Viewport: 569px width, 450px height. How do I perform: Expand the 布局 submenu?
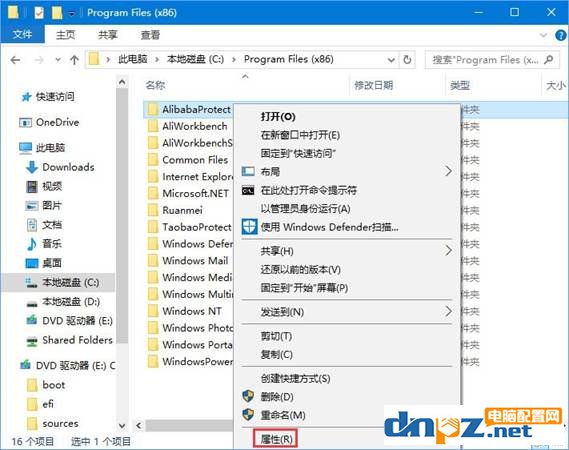click(348, 171)
